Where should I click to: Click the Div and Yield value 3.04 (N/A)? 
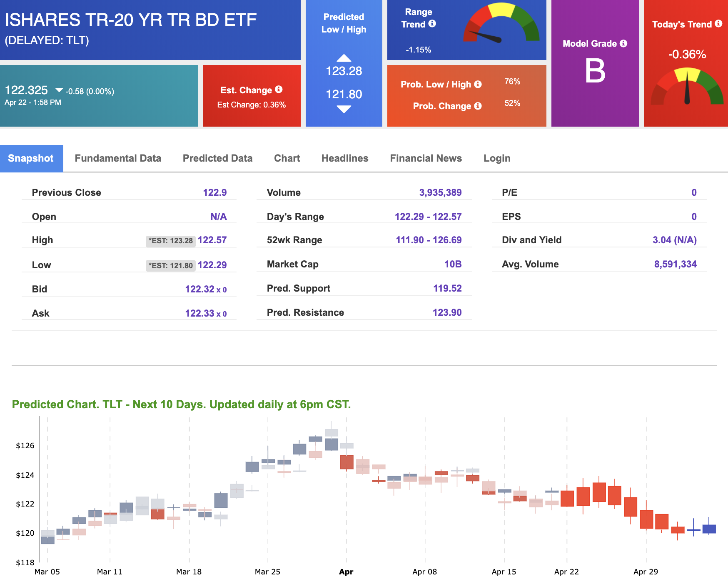[675, 240]
